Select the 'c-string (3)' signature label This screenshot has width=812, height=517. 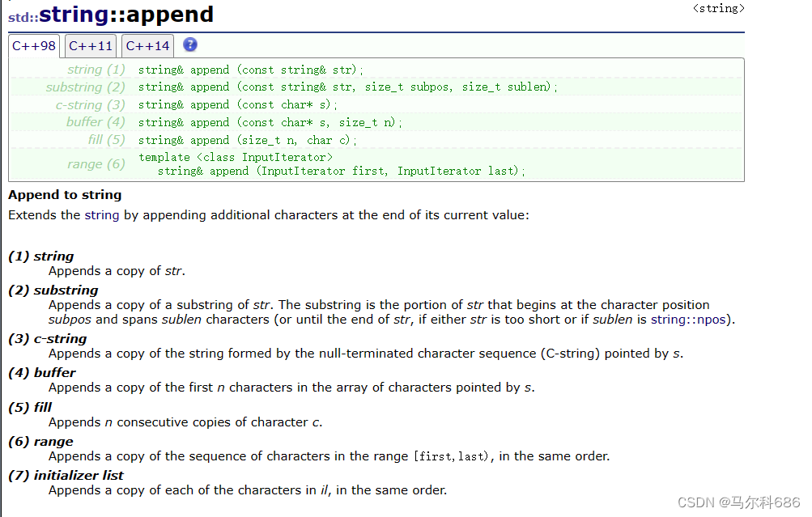[91, 105]
